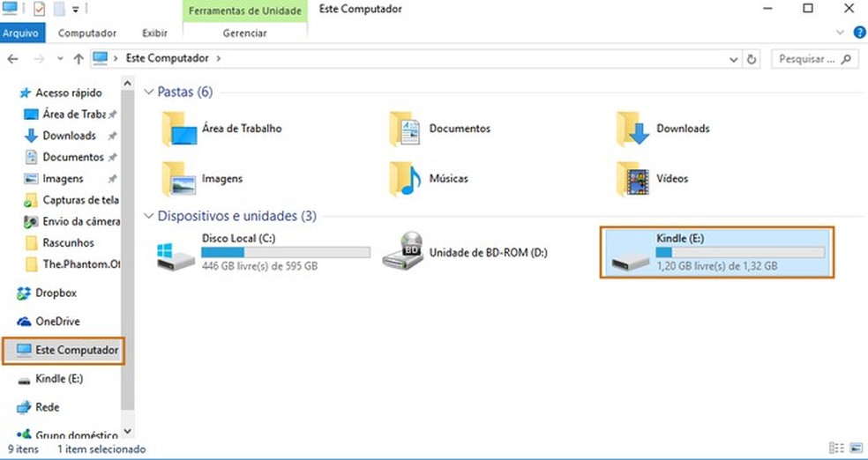Click the Disco Local (C:) capacity bar
The image size is (868, 460).
[x=286, y=252]
